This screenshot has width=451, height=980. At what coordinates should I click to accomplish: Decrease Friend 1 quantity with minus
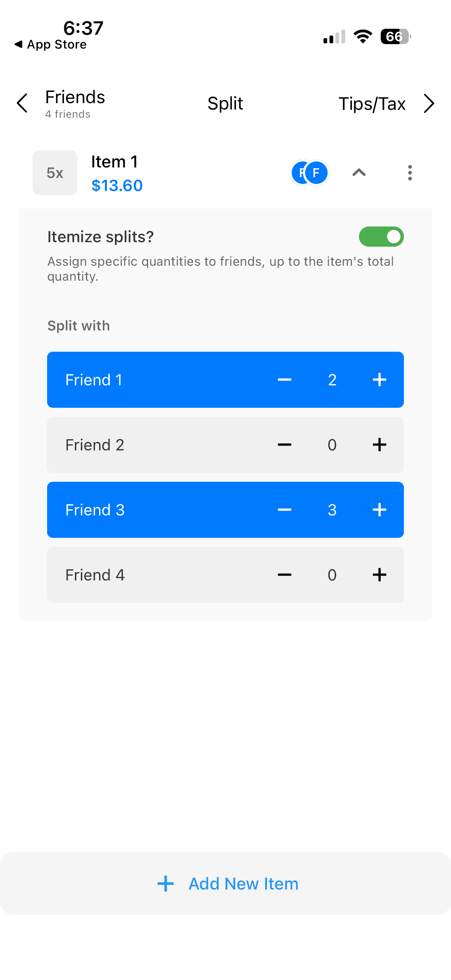pyautogui.click(x=284, y=380)
